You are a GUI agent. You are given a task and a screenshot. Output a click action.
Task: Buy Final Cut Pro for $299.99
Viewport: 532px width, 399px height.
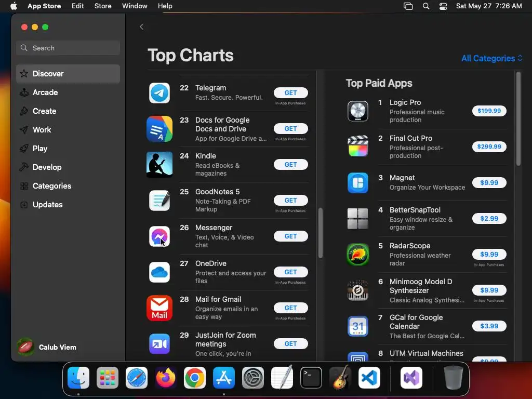pos(489,147)
